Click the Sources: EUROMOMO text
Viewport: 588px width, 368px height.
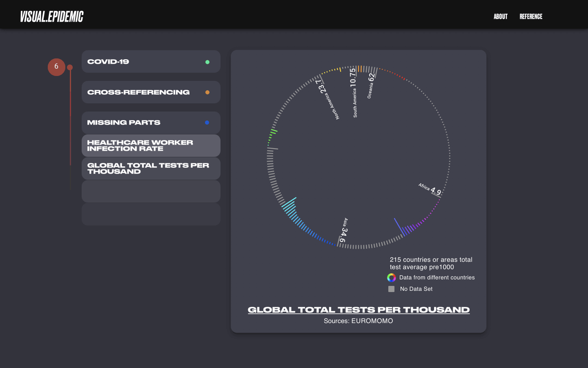(x=359, y=321)
